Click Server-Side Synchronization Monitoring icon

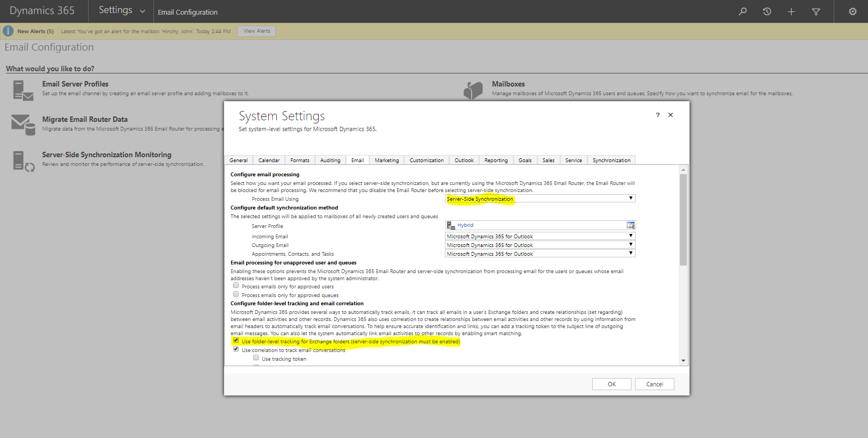pos(23,162)
